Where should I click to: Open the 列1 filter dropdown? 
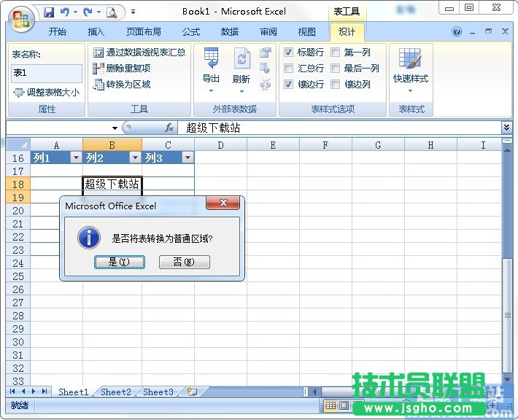click(x=75, y=157)
